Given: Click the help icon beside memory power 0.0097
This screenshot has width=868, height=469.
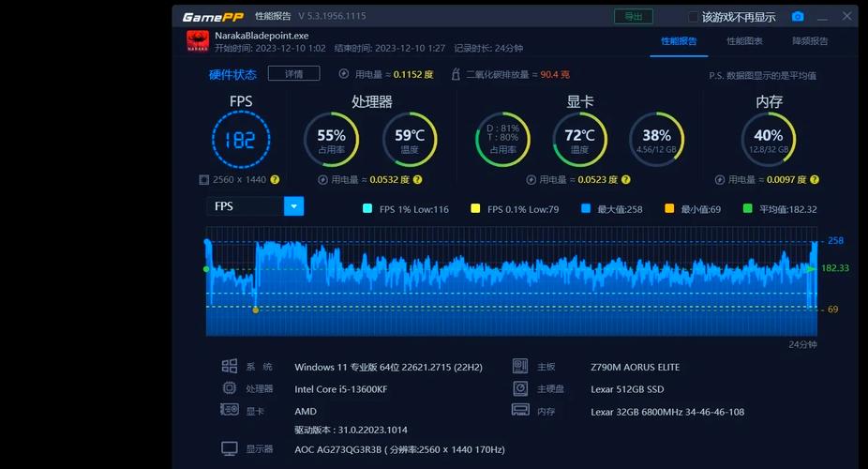Looking at the screenshot, I should pyautogui.click(x=815, y=179).
